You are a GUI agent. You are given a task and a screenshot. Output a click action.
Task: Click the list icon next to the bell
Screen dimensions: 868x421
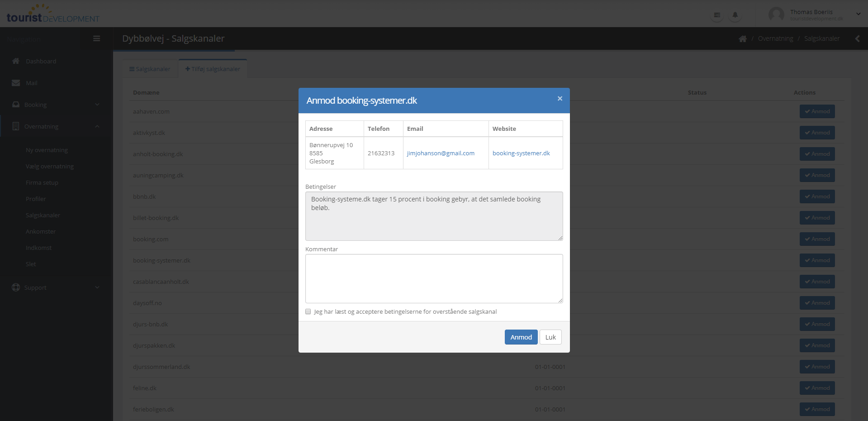click(717, 15)
